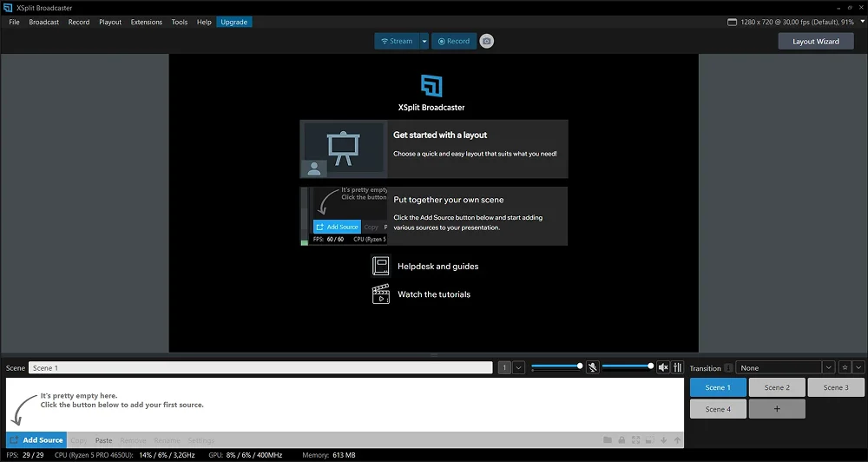Open the Help menu
868x462 pixels.
click(x=204, y=23)
